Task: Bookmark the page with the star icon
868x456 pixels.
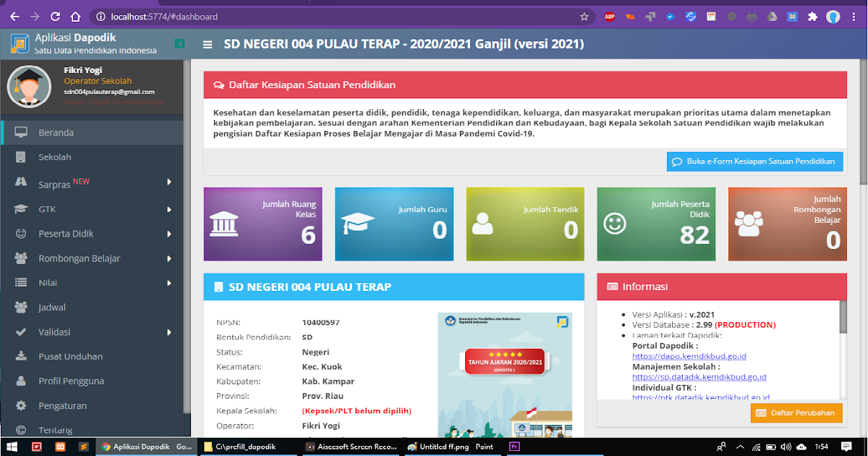Action: pos(584,16)
